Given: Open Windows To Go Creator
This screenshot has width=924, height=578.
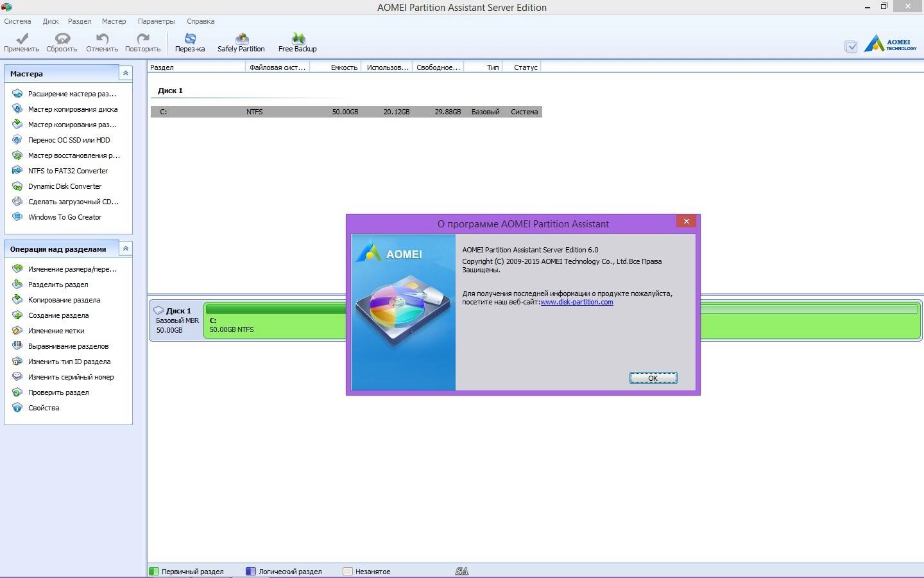Looking at the screenshot, I should pos(57,217).
